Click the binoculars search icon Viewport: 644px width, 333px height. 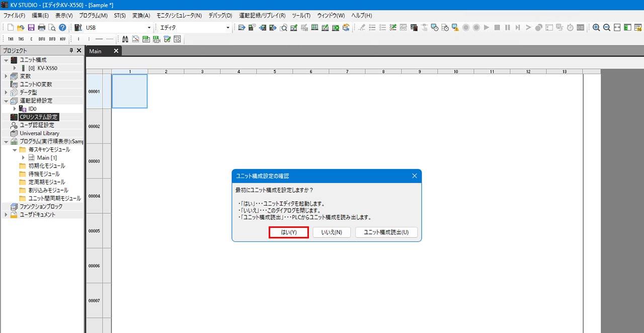point(125,39)
